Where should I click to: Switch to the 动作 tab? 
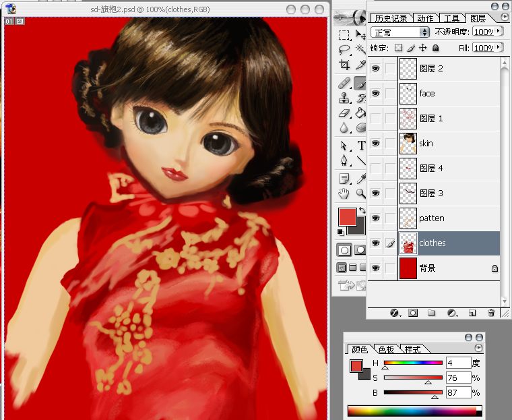(425, 19)
